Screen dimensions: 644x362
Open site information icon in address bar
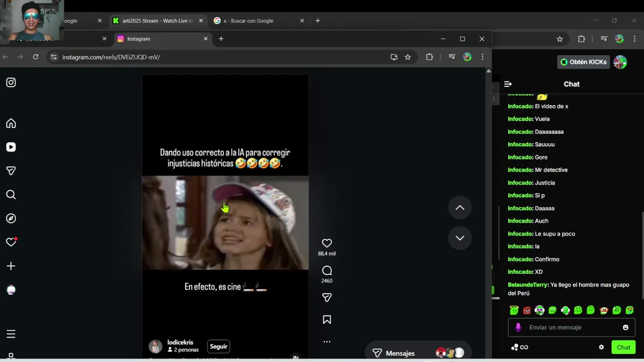pyautogui.click(x=54, y=57)
